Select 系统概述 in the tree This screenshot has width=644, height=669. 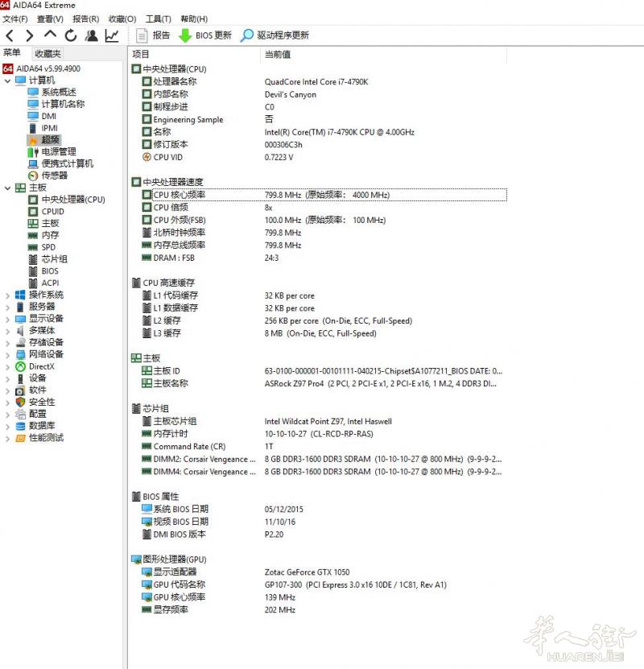click(52, 92)
